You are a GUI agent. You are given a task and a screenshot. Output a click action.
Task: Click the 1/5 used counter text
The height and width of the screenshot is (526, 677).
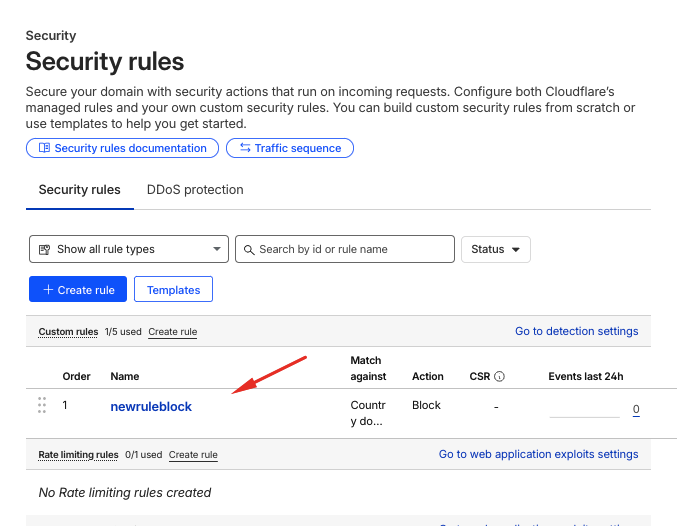tap(123, 332)
